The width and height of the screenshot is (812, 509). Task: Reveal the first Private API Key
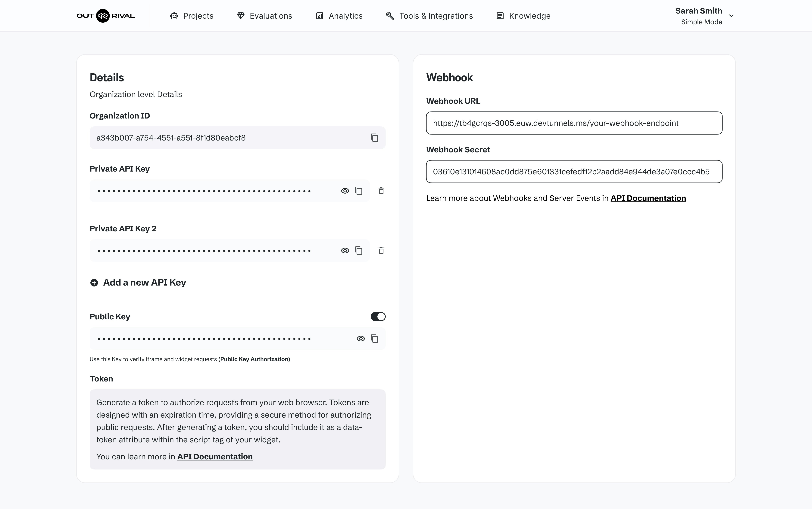click(x=345, y=191)
